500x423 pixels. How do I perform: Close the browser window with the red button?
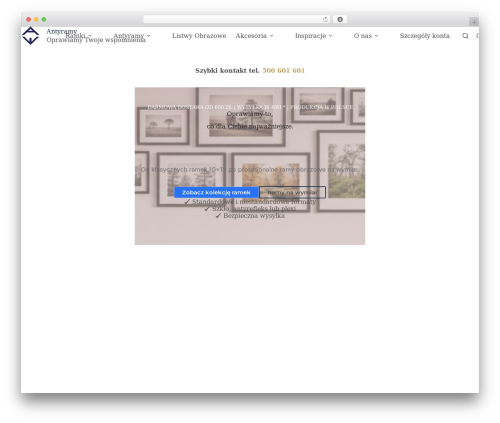[x=29, y=19]
